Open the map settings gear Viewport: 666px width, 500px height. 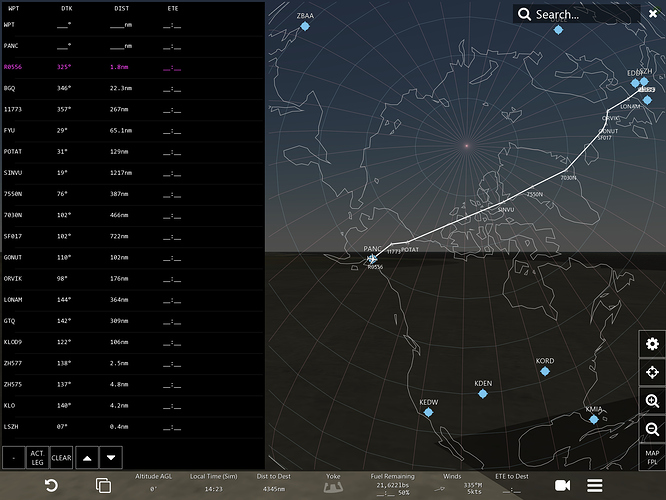click(x=652, y=344)
